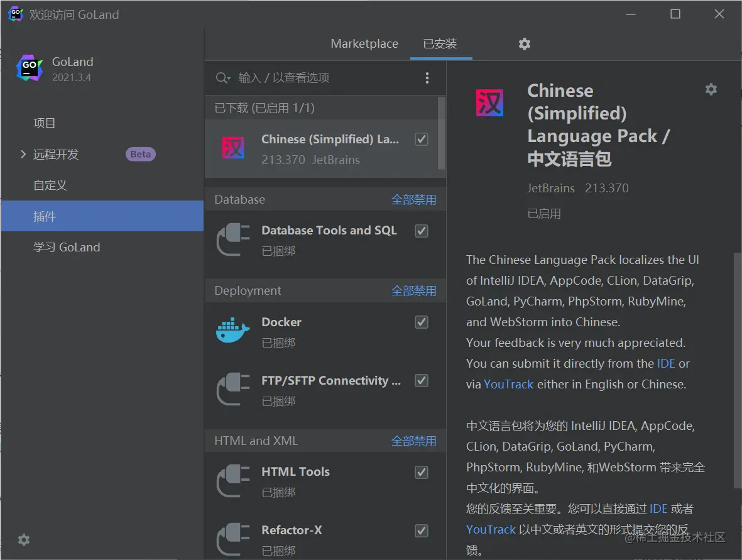Toggle FTP/SFTP Connectivity plugin checkbox
Viewport: 742px width, 560px height.
(x=422, y=381)
